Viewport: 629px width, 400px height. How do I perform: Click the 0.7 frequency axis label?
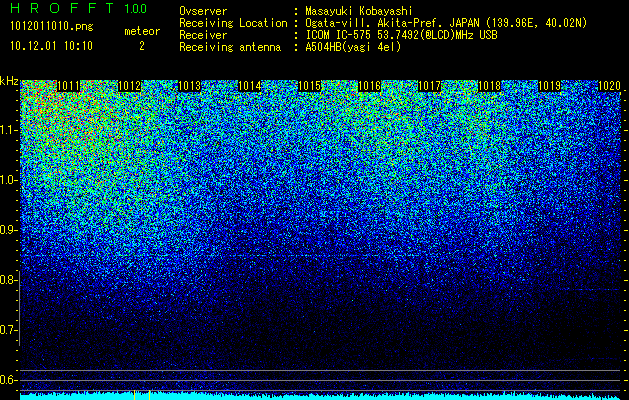pyautogui.click(x=9, y=330)
